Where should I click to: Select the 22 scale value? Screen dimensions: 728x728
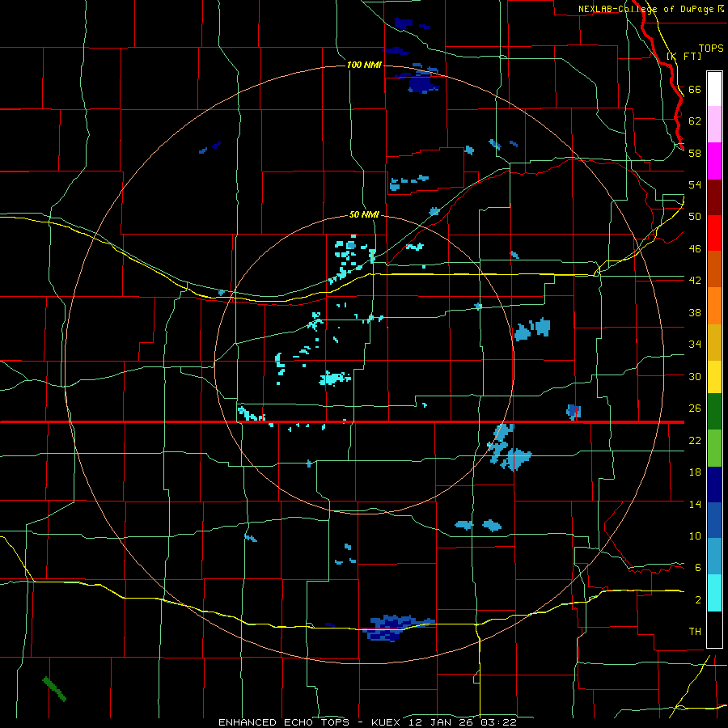[x=695, y=440]
